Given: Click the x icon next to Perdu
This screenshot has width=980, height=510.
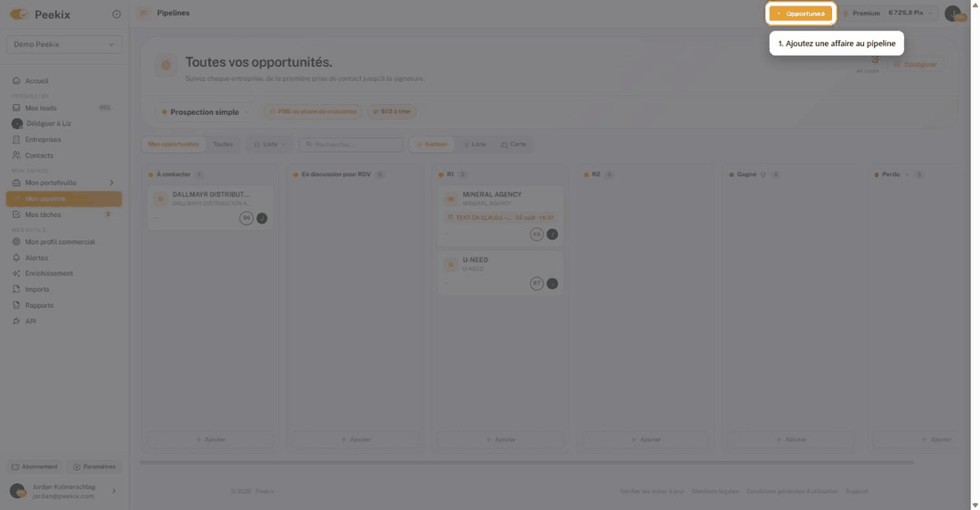Looking at the screenshot, I should point(907,174).
